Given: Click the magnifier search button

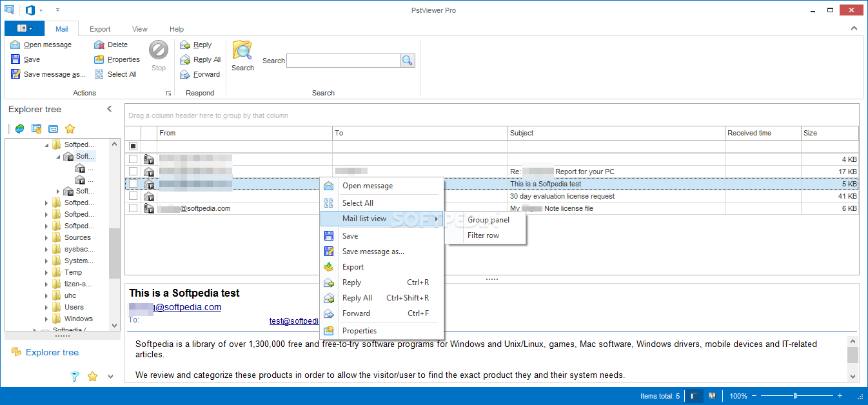Looking at the screenshot, I should pos(408,61).
